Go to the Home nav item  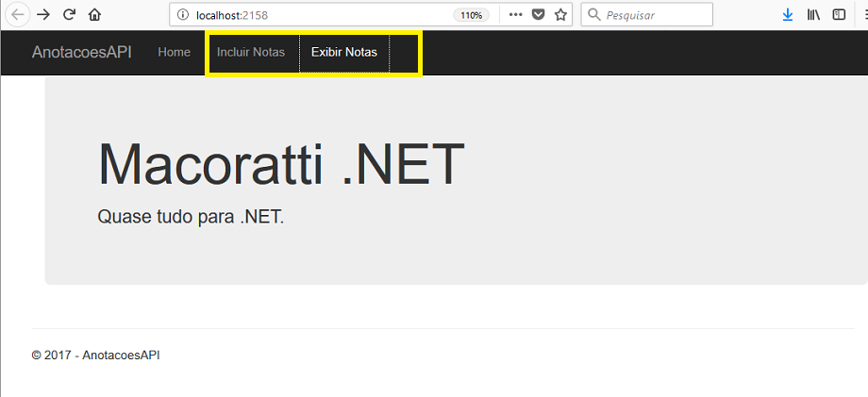point(174,52)
